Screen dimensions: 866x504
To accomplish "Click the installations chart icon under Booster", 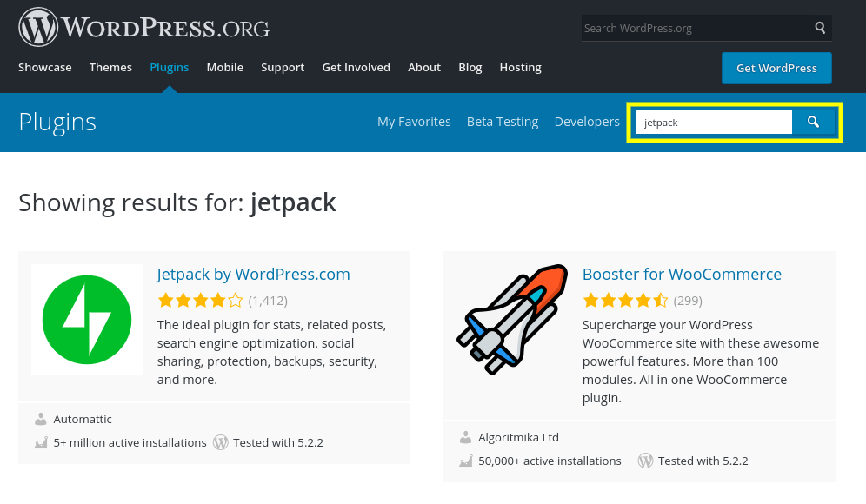I will (x=465, y=461).
